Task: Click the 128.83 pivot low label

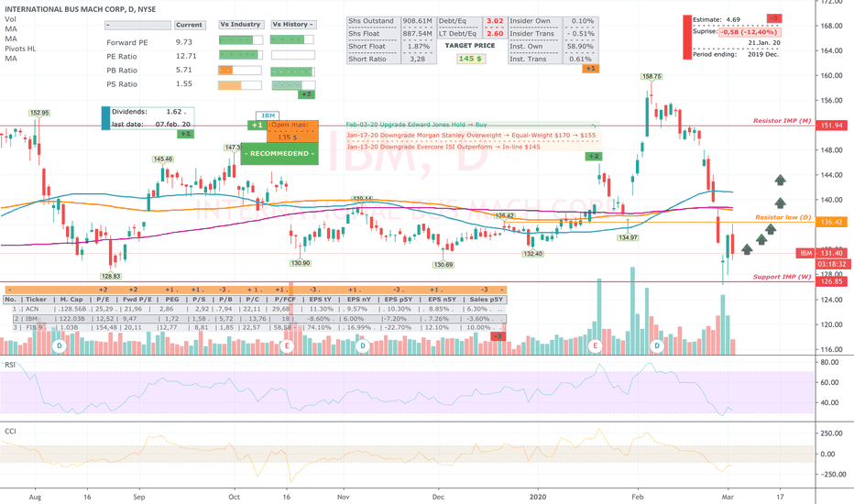Action: click(111, 276)
